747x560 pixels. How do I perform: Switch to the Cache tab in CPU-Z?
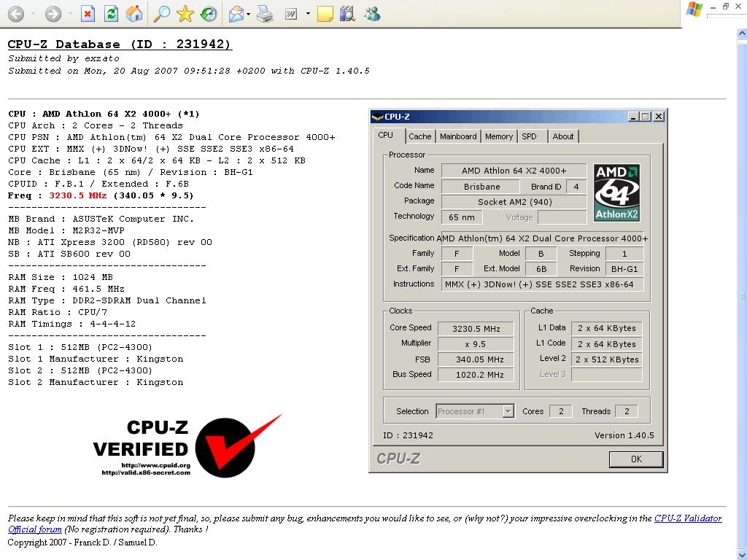[419, 136]
